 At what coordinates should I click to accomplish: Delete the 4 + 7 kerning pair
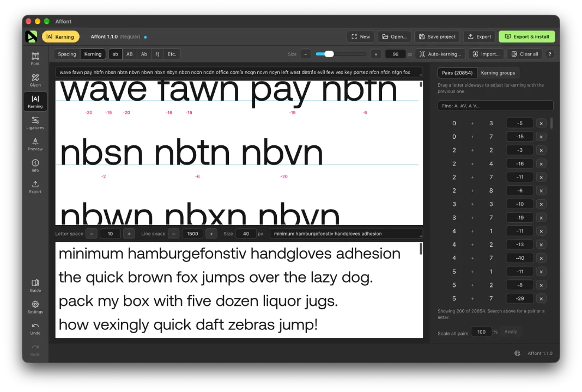pyautogui.click(x=541, y=258)
